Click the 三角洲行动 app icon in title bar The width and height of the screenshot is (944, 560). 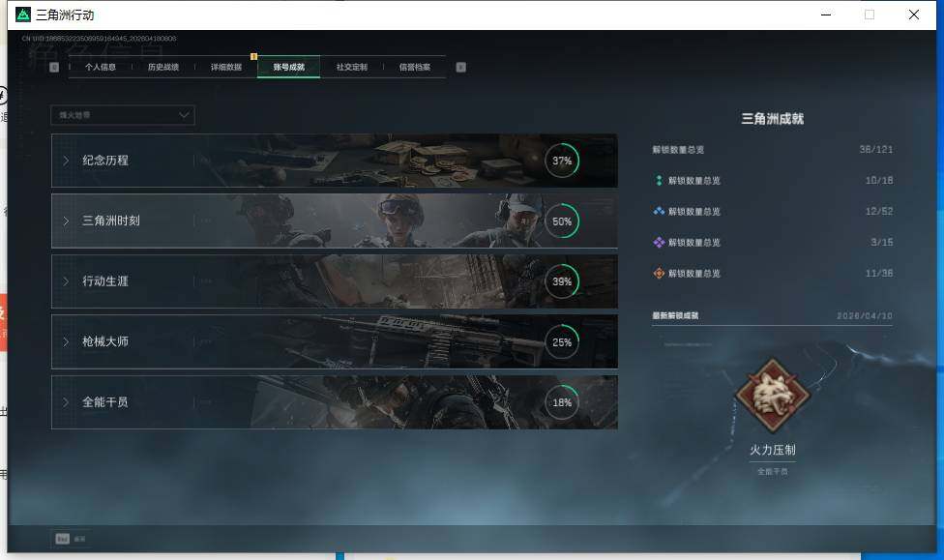(23, 15)
